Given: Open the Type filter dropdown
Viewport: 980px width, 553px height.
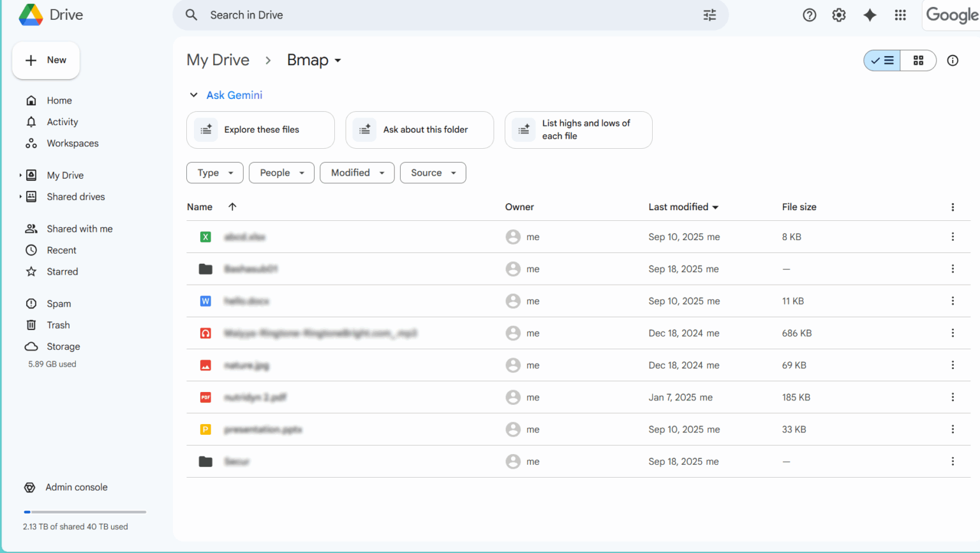Looking at the screenshot, I should [214, 172].
